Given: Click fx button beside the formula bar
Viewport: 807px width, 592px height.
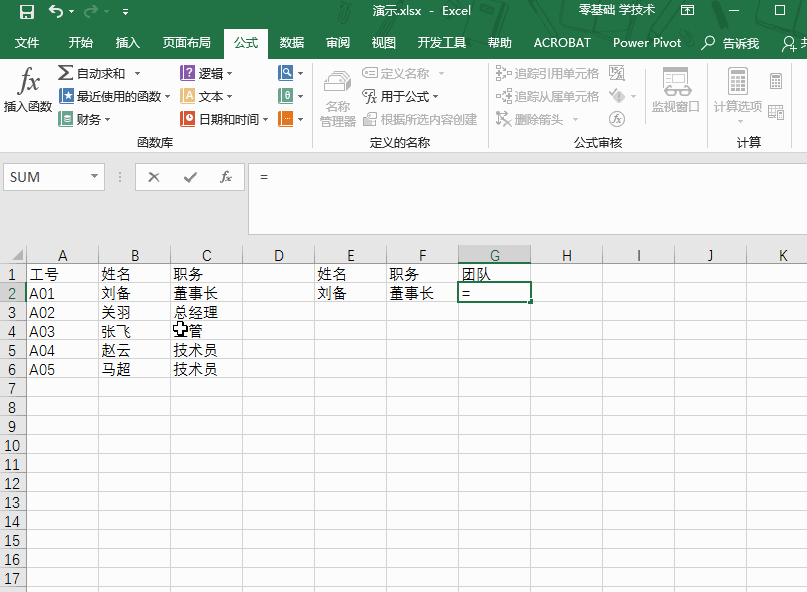Looking at the screenshot, I should click(226, 177).
